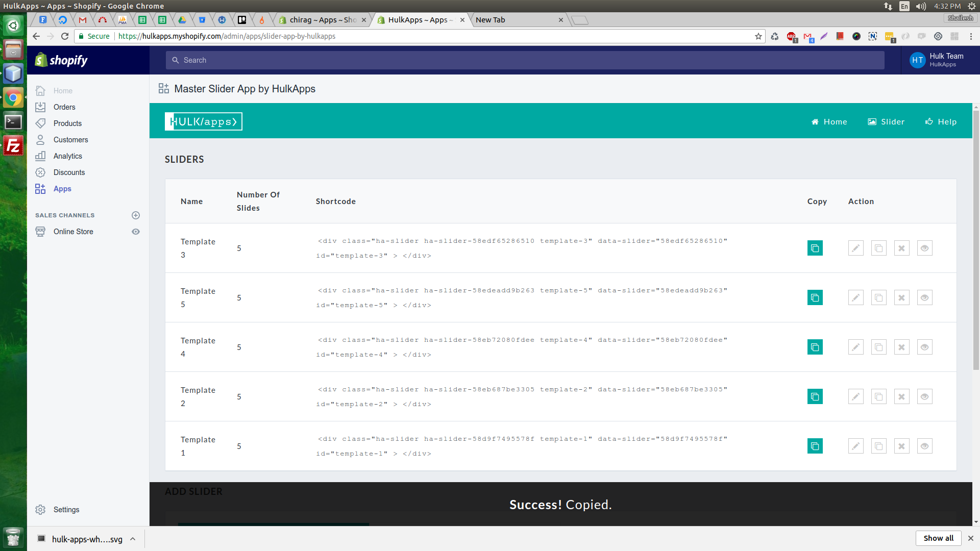Add a sales channel with plus icon
The image size is (980, 551).
[x=136, y=215]
